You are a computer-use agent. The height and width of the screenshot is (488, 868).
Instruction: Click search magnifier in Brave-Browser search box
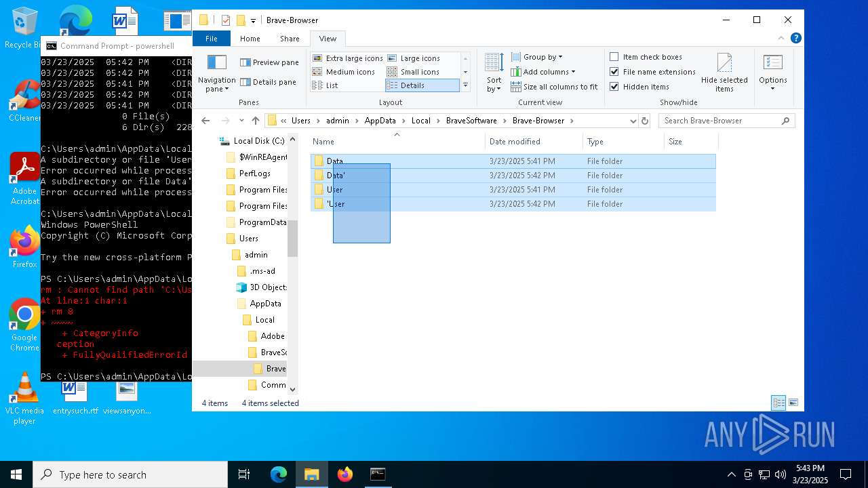(786, 121)
